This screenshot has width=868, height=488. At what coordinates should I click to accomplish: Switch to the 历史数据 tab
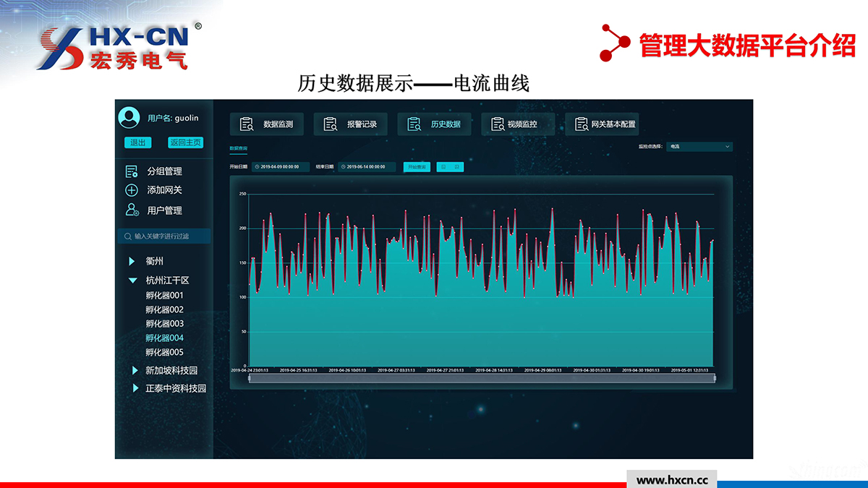[434, 124]
